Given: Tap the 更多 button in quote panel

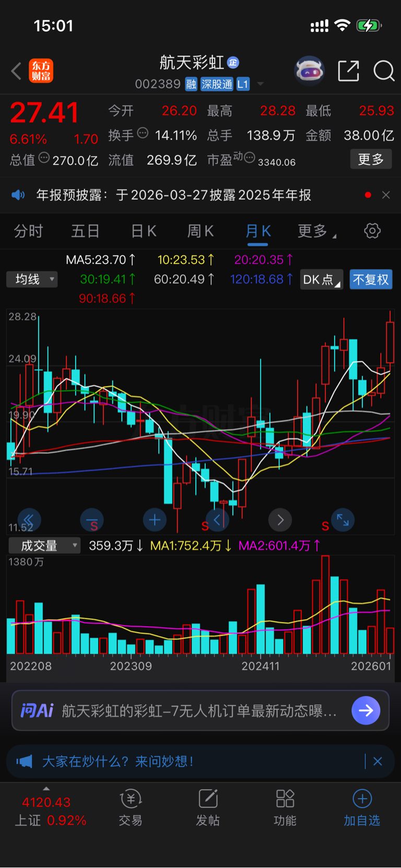Looking at the screenshot, I should (x=371, y=159).
